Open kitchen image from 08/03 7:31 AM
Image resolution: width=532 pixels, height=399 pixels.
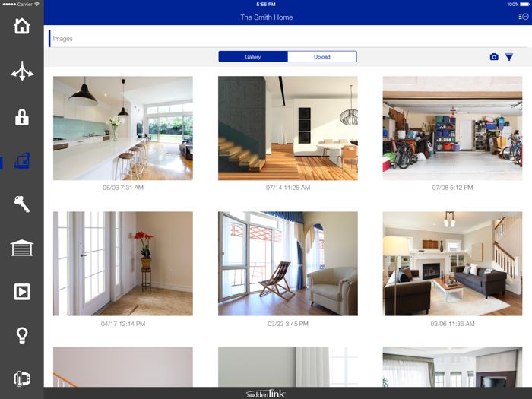click(x=123, y=128)
